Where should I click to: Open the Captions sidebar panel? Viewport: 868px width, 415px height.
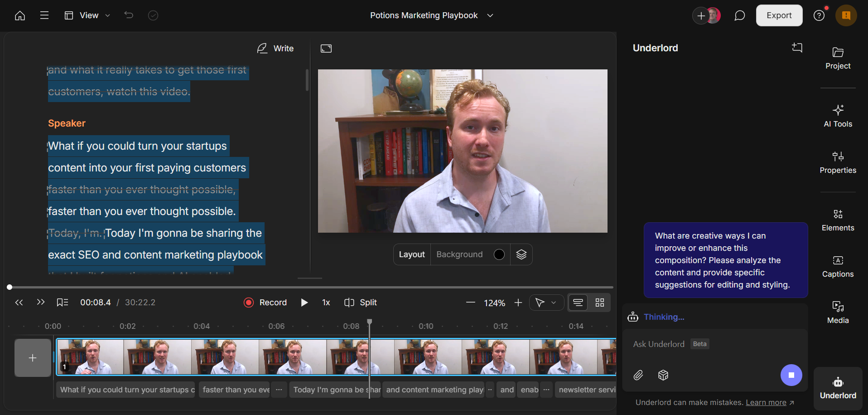pyautogui.click(x=838, y=266)
